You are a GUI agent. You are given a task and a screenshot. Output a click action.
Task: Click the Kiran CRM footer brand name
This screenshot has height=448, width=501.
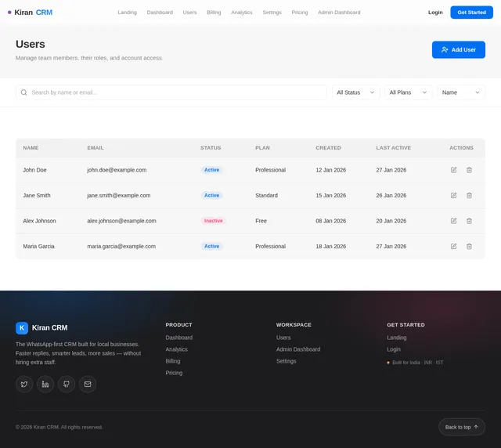coord(49,327)
